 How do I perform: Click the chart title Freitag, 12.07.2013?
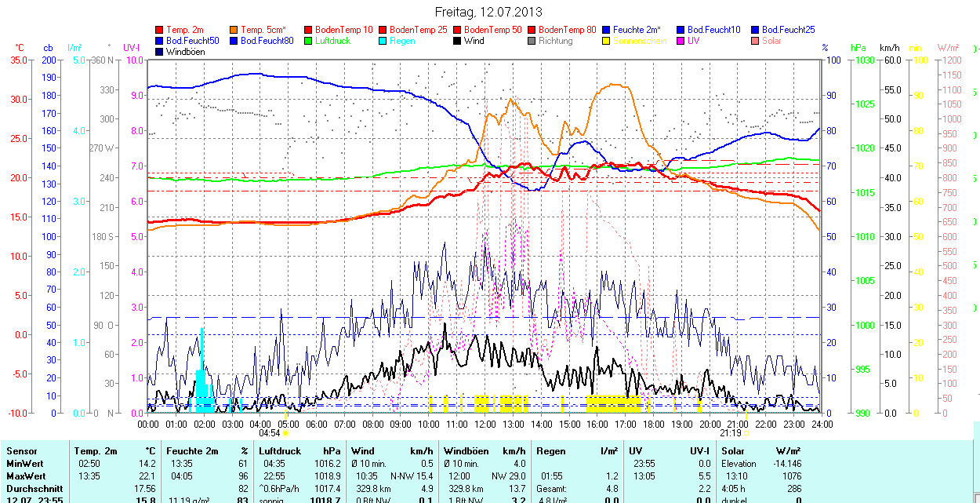(488, 12)
